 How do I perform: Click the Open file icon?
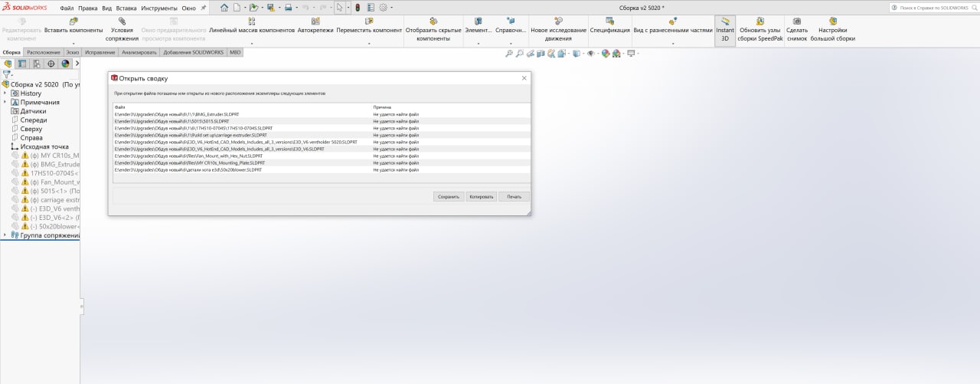pyautogui.click(x=253, y=7)
